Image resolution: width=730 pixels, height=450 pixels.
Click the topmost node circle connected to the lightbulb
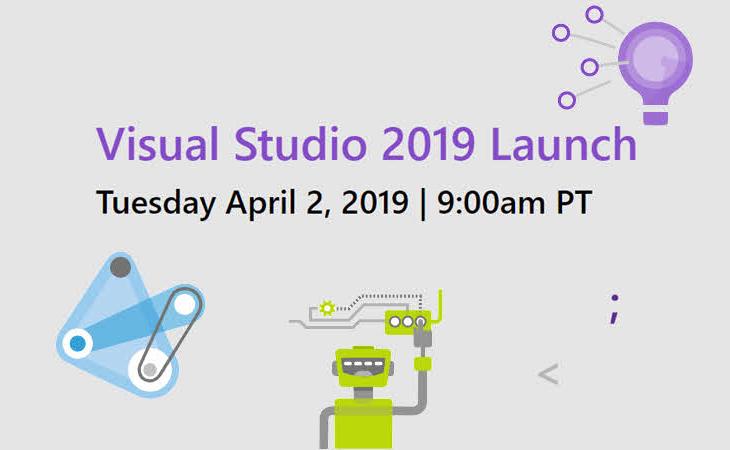click(595, 14)
